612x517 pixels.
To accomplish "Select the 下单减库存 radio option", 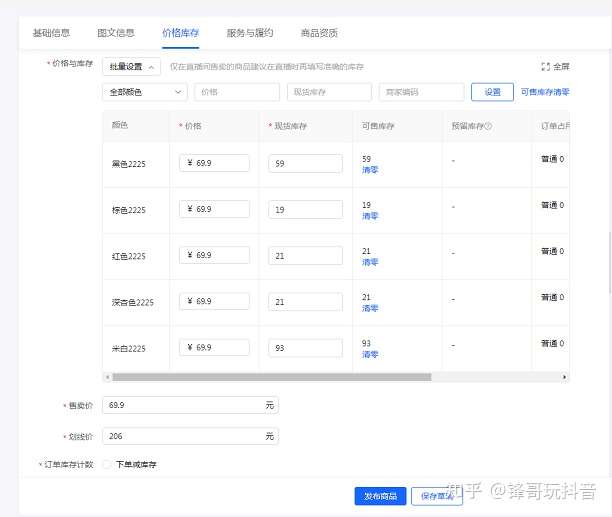I will 107,464.
